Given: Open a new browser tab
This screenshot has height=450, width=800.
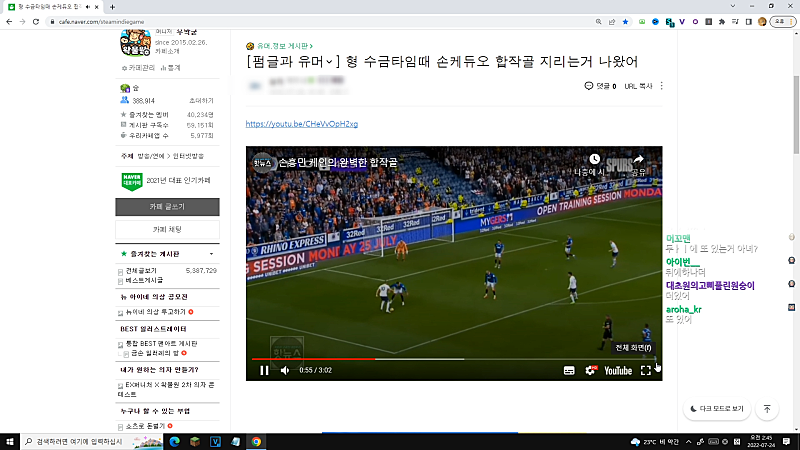Looking at the screenshot, I should point(112,7).
